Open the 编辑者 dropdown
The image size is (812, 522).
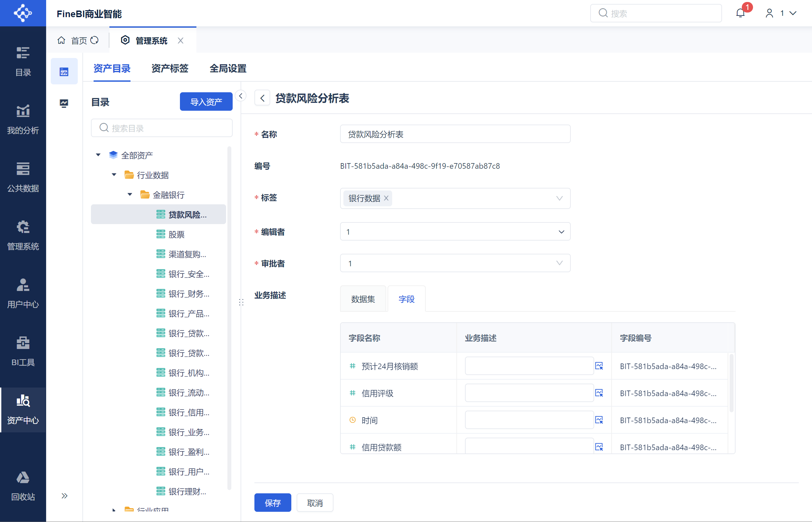pos(455,232)
